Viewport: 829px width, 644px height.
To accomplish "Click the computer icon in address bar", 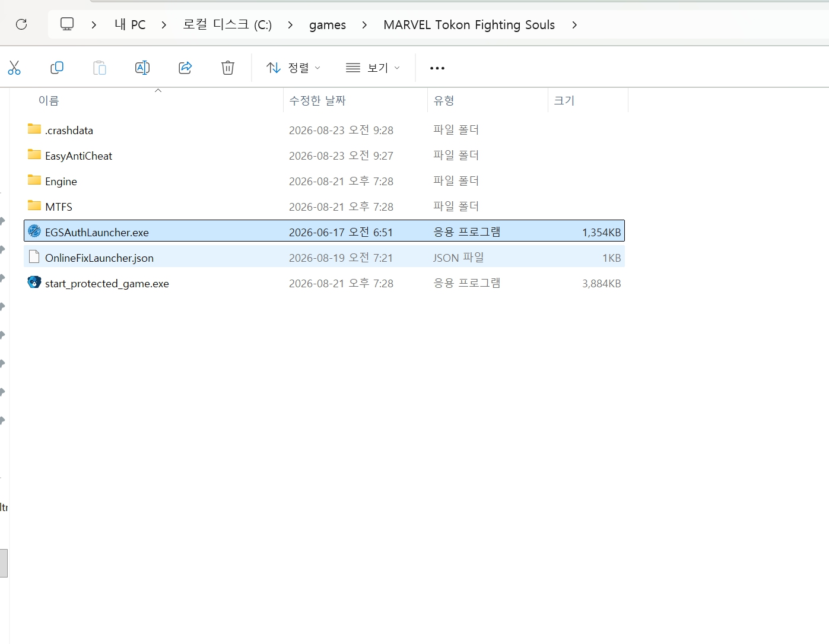I will (67, 24).
